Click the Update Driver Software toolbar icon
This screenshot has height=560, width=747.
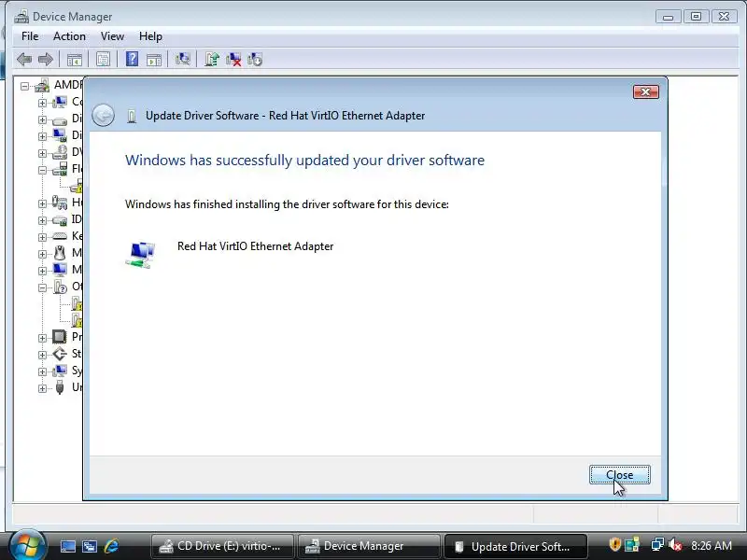click(212, 60)
